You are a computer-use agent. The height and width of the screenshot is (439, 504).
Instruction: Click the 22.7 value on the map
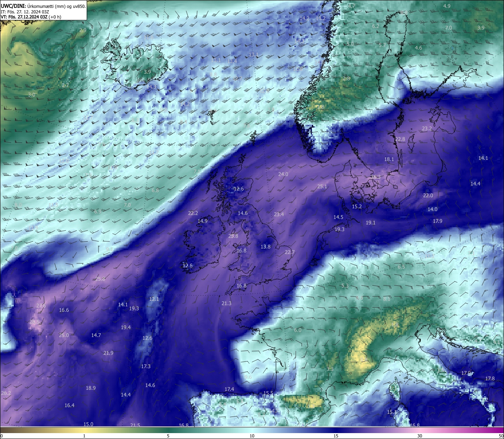tap(289, 252)
